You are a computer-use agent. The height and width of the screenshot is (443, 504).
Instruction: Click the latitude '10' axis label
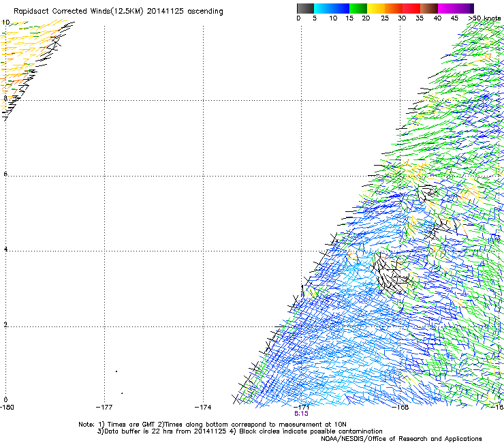[x=5, y=22]
